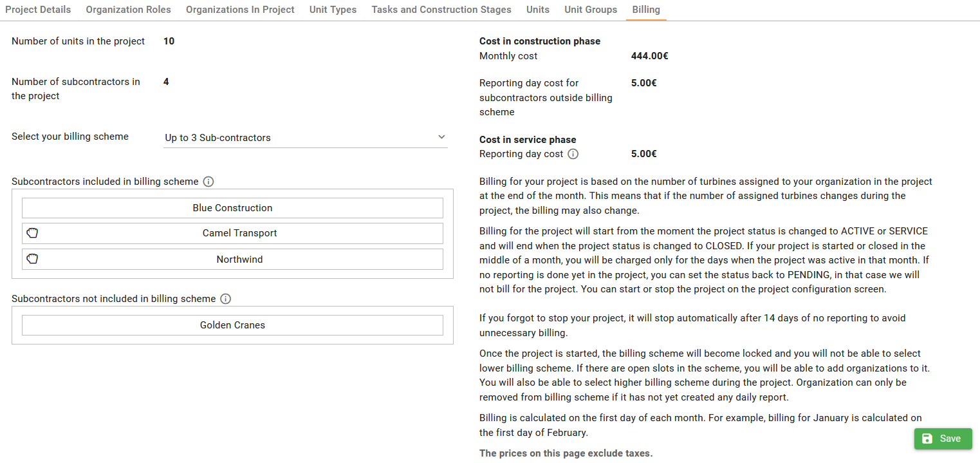Image resolution: width=980 pixels, height=463 pixels.
Task: Open the Organization Roles tab
Action: [129, 10]
